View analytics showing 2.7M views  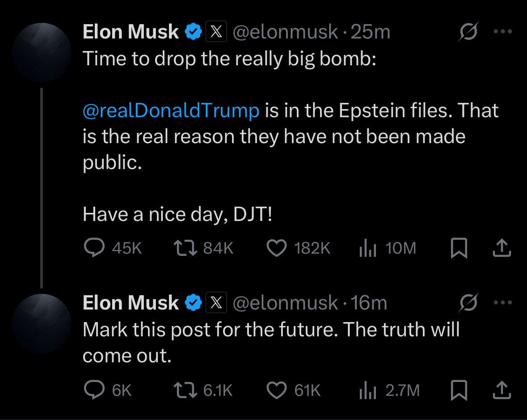(366, 390)
